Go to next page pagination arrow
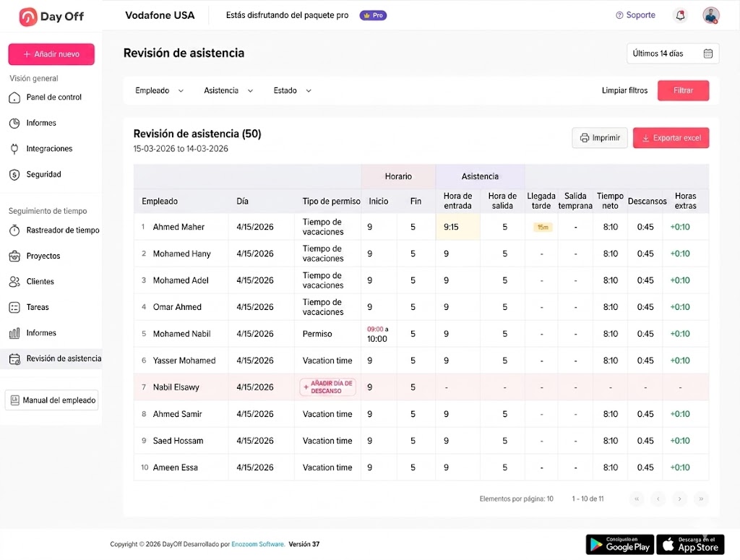The height and width of the screenshot is (560, 740). coord(679,499)
